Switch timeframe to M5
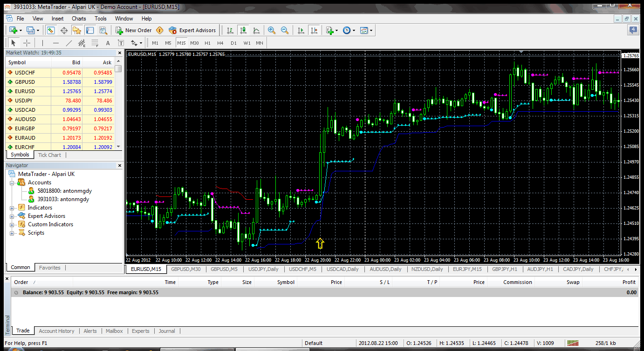Image resolution: width=644 pixels, height=351 pixels. [x=168, y=43]
